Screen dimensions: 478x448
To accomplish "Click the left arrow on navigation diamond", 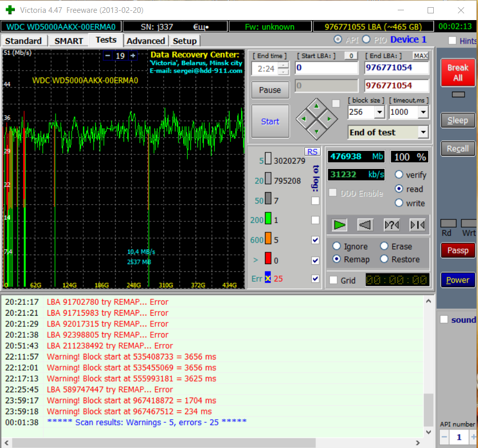I will [x=304, y=119].
